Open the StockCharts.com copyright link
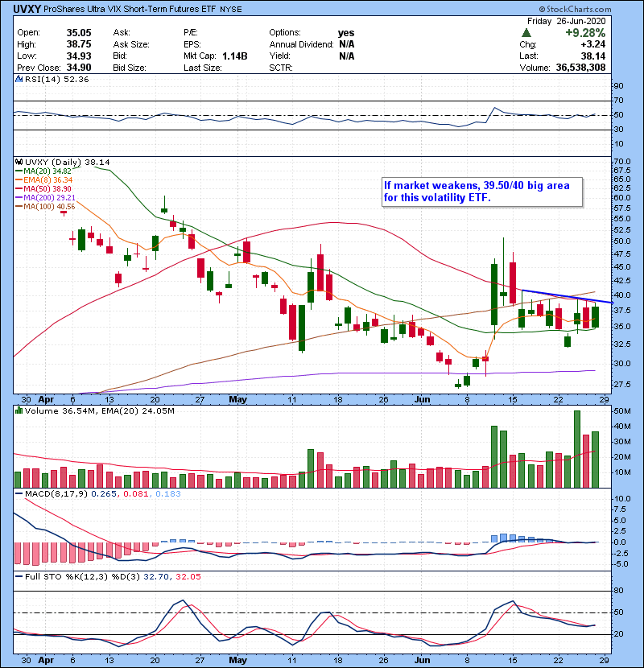 pos(575,9)
